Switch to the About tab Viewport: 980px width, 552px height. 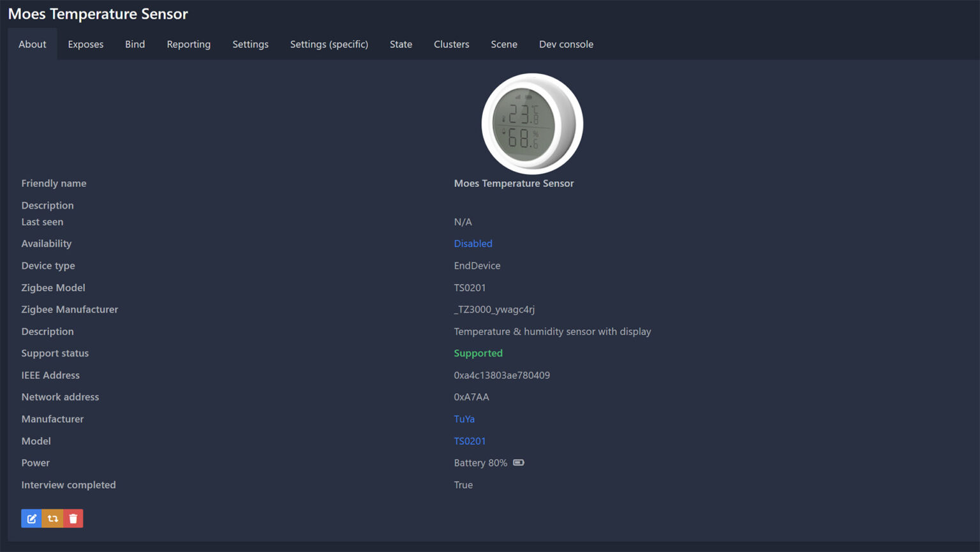tap(33, 44)
